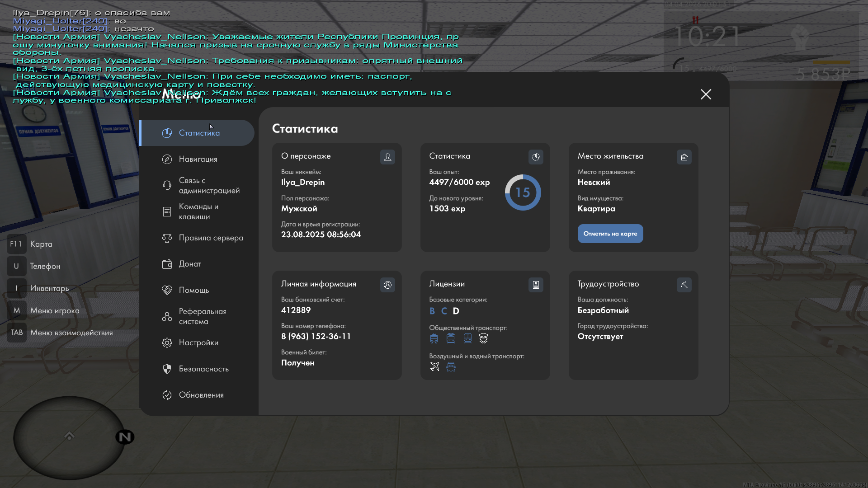
Task: Go to Правила сервера section
Action: (x=210, y=238)
